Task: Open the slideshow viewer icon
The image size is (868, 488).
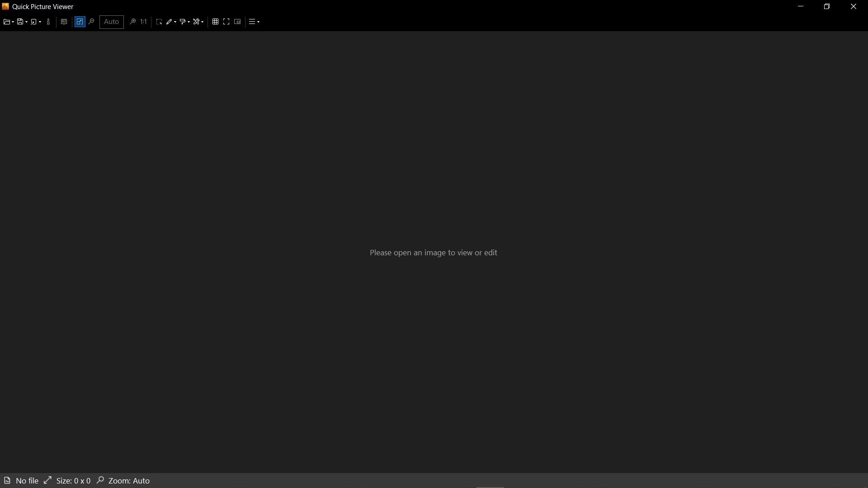Action: [x=64, y=22]
